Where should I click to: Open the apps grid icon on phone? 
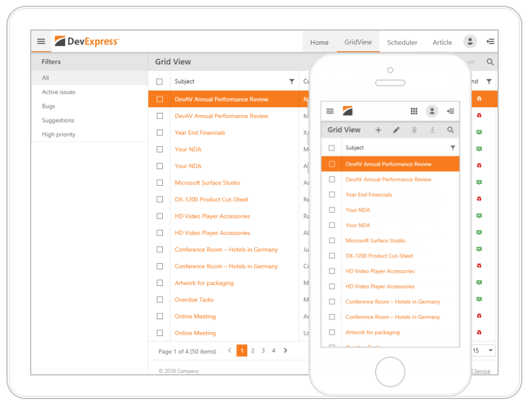click(x=414, y=111)
